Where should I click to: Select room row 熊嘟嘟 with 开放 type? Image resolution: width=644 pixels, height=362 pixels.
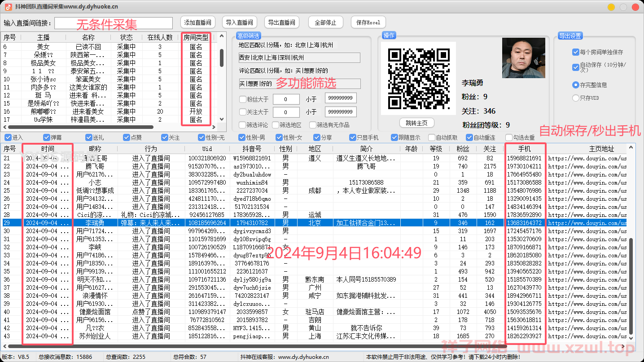109,111
